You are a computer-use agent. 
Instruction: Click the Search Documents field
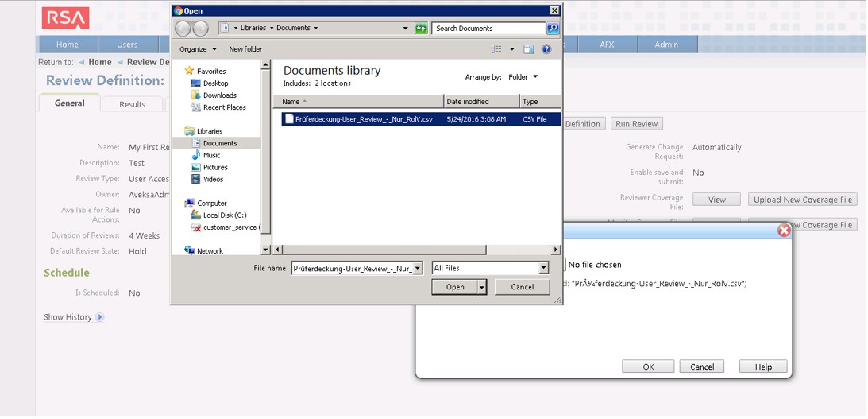click(488, 29)
